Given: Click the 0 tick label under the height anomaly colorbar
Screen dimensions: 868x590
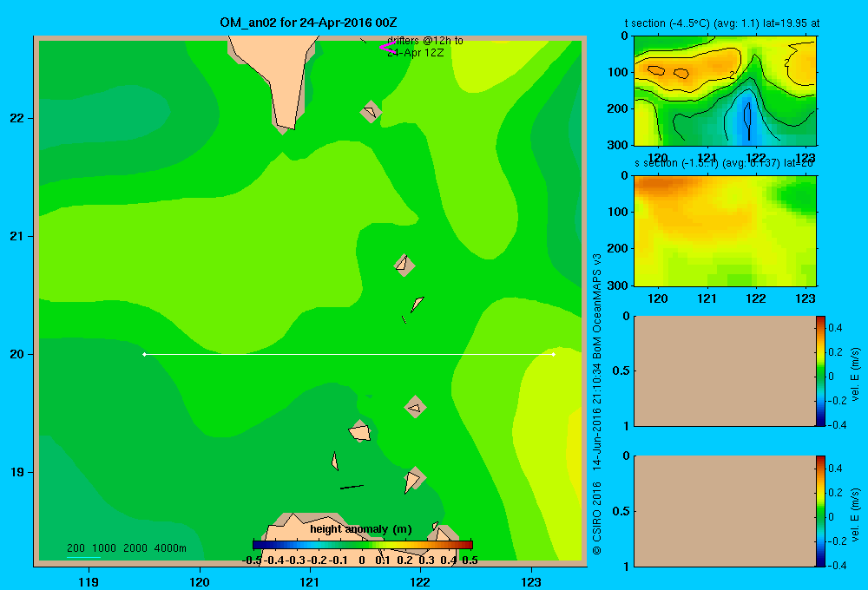Looking at the screenshot, I should [x=361, y=560].
